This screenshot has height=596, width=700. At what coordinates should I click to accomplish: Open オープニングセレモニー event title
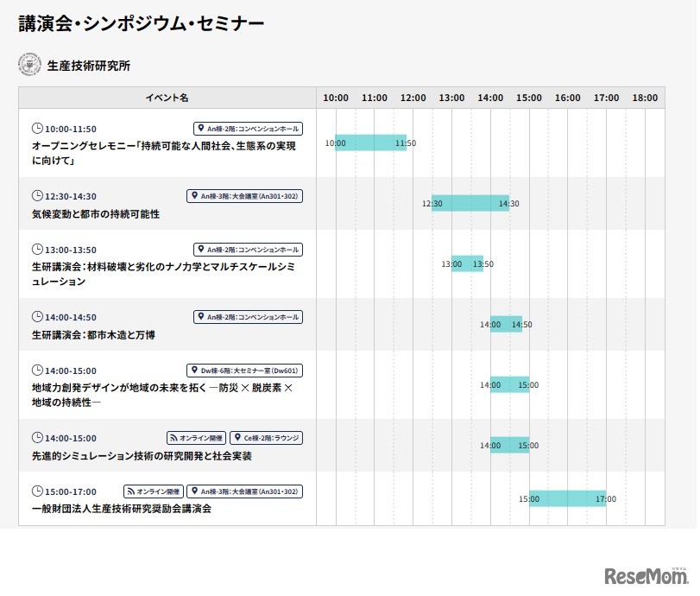163,153
